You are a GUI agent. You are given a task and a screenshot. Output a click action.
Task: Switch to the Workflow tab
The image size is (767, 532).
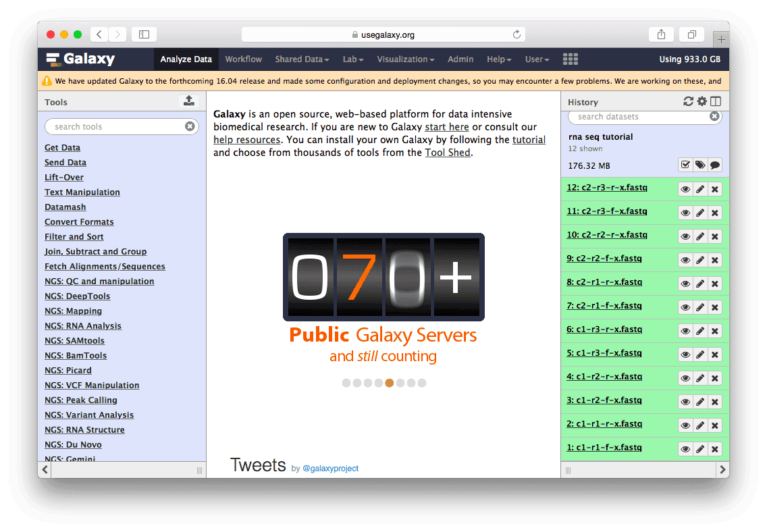(x=243, y=59)
